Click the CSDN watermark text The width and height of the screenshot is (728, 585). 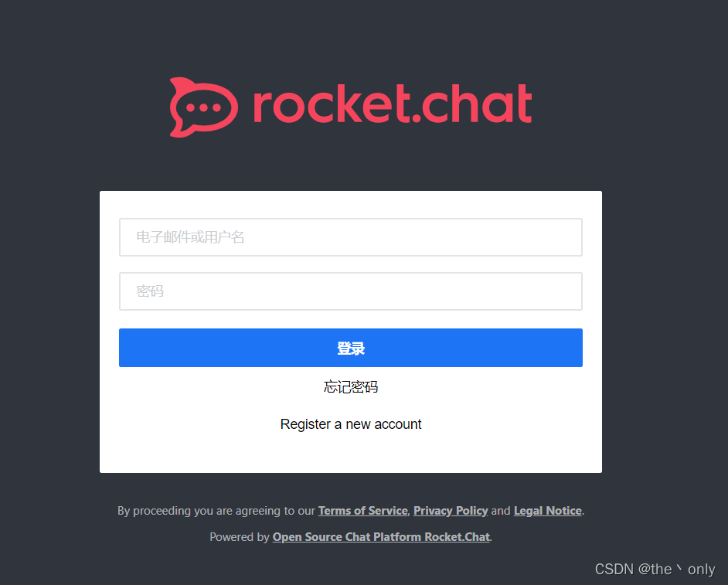(x=614, y=570)
